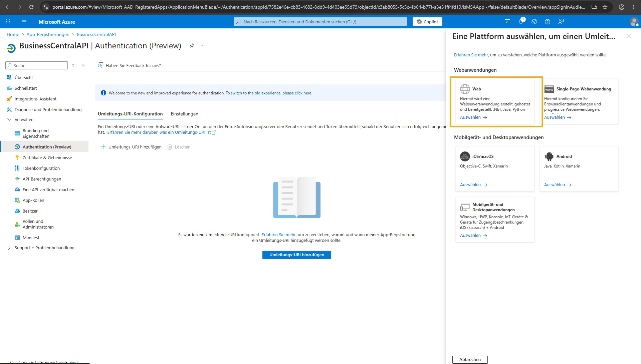Open Eine API verfügbar machen

[48, 190]
